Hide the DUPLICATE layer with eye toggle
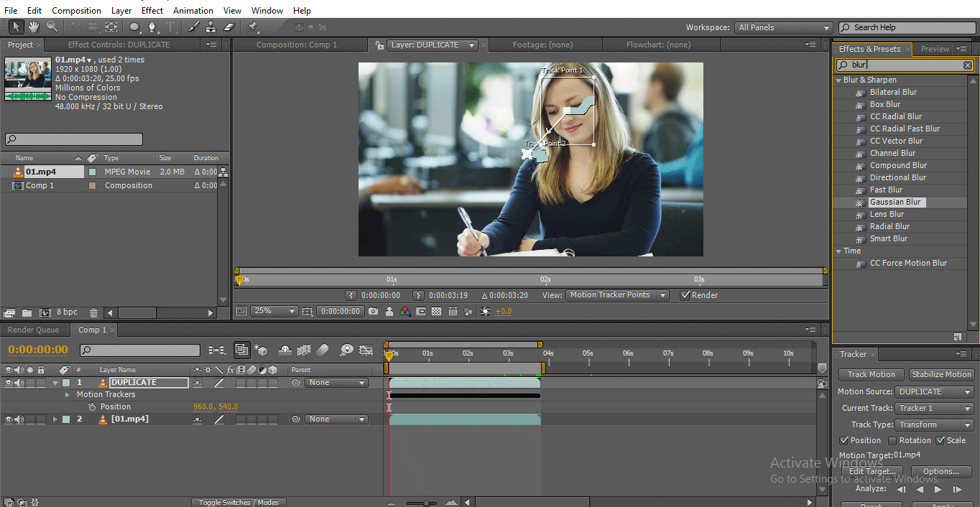Image resolution: width=980 pixels, height=507 pixels. pos(9,383)
